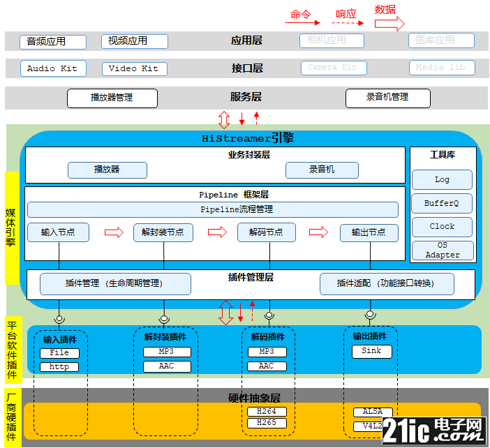Select the H265 box

(x=267, y=423)
